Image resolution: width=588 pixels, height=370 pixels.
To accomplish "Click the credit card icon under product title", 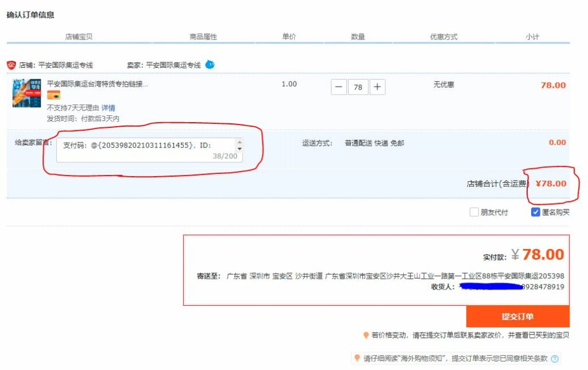I will 53,95.
